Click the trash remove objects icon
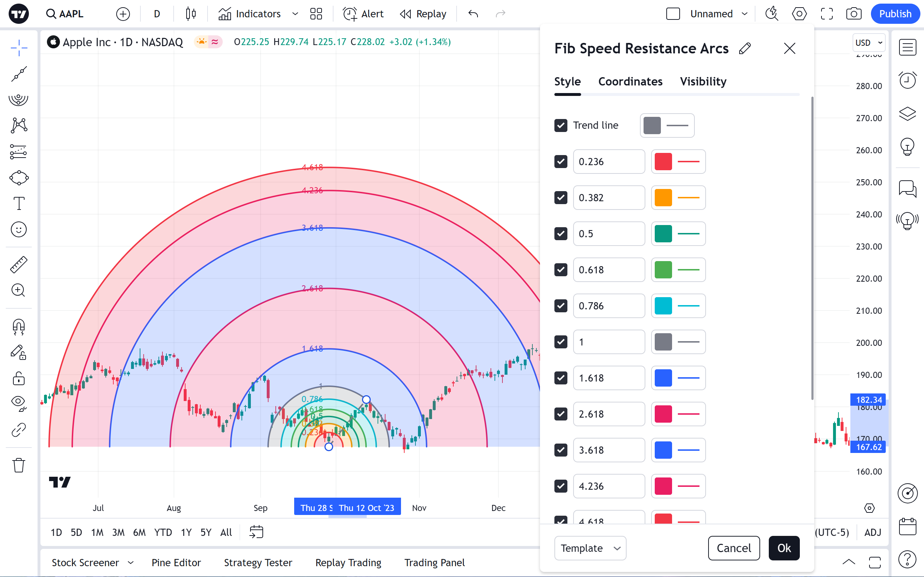 tap(18, 465)
